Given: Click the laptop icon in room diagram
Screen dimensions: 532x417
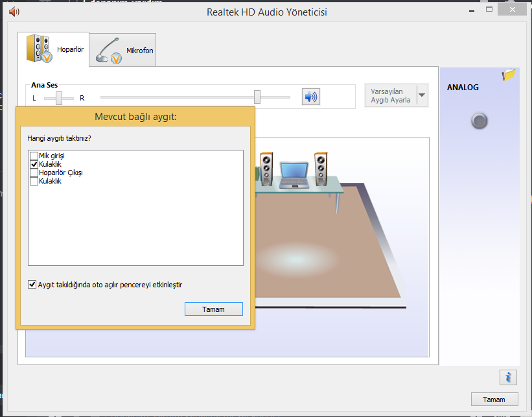Looking at the screenshot, I should 294,175.
